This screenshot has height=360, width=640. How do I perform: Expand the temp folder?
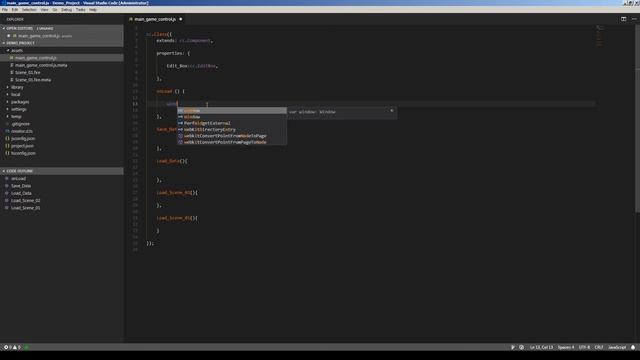pos(62,117)
